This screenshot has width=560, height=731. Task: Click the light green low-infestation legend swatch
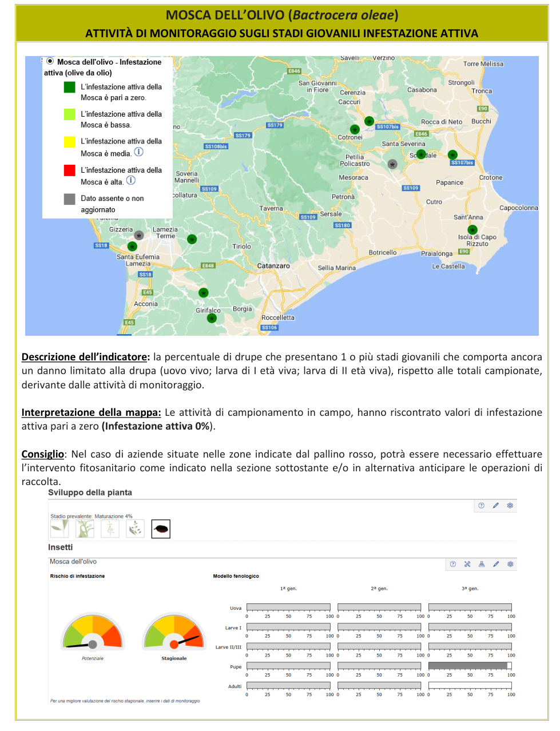click(70, 114)
